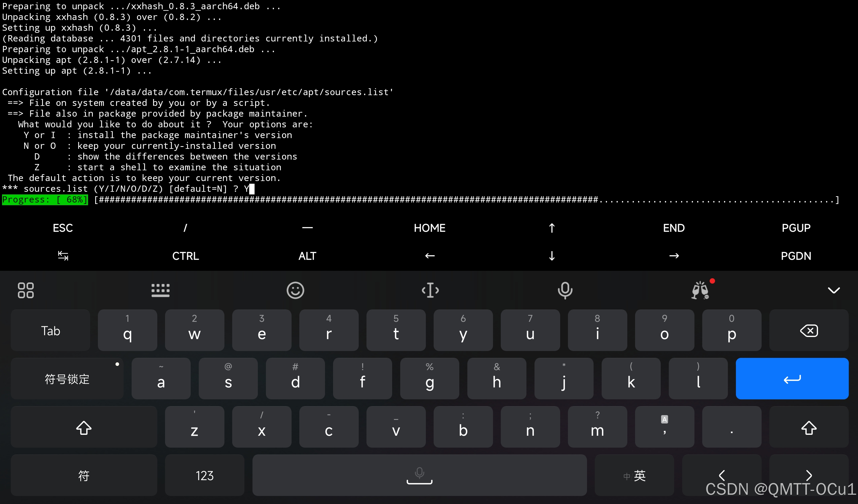
Task: Switch language with the 中英 key
Action: point(634,475)
